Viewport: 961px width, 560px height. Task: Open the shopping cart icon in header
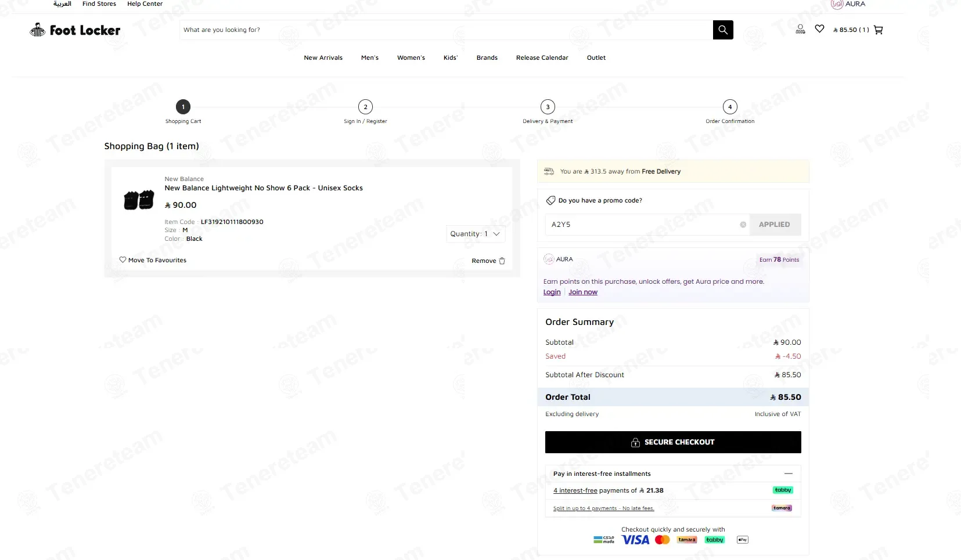pyautogui.click(x=879, y=30)
